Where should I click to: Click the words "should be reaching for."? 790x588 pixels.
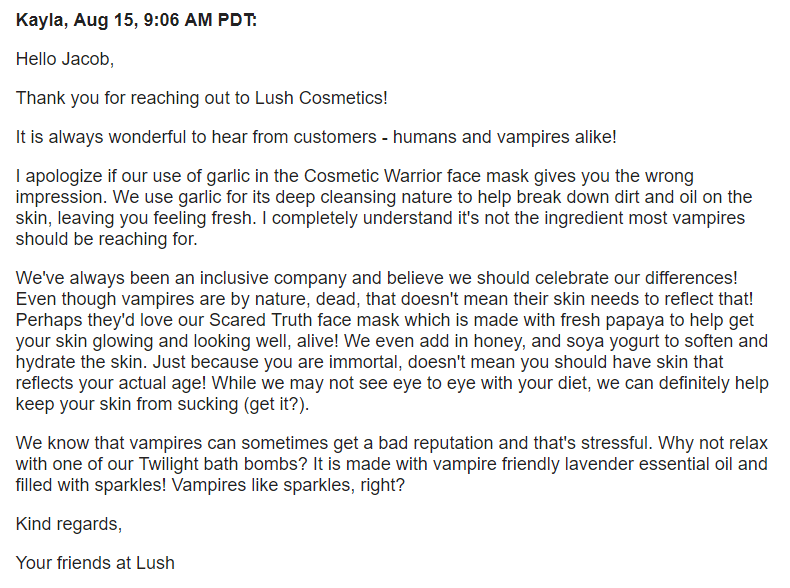[106, 239]
